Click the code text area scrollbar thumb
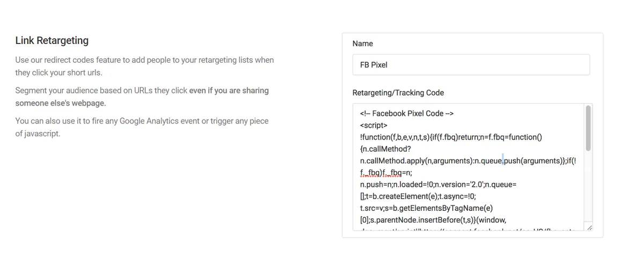The height and width of the screenshot is (257, 644). point(588,128)
